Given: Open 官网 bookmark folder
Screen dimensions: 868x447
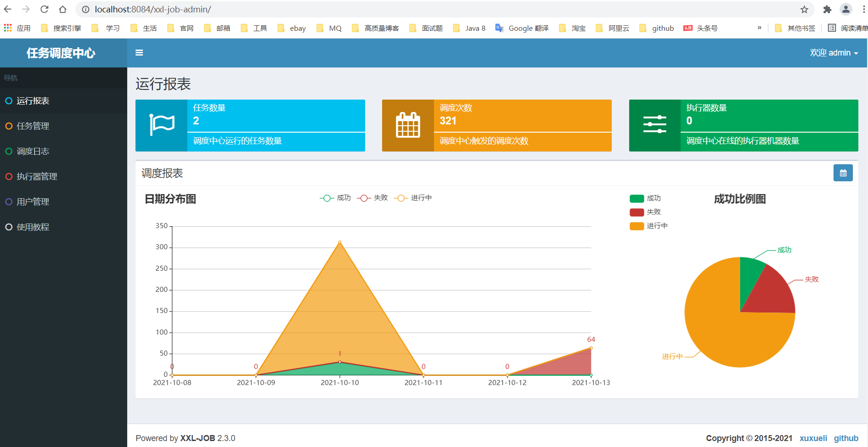Looking at the screenshot, I should point(180,28).
